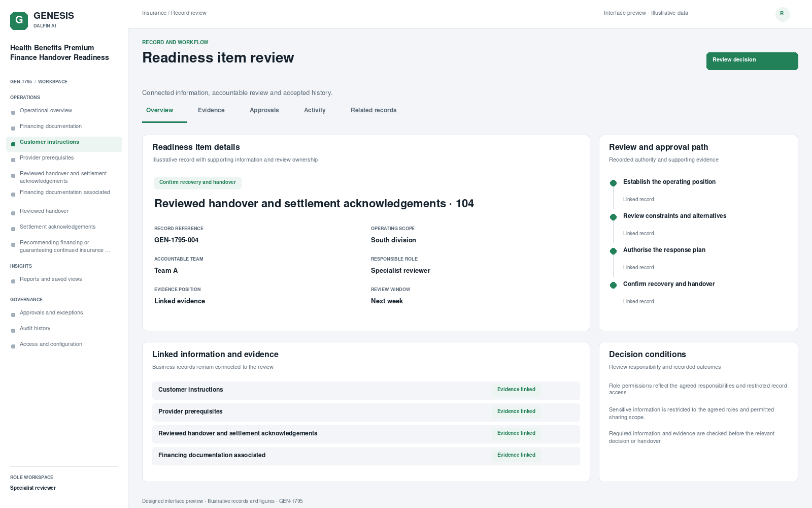Open Linked record under Review constraints and alternatives

point(638,234)
